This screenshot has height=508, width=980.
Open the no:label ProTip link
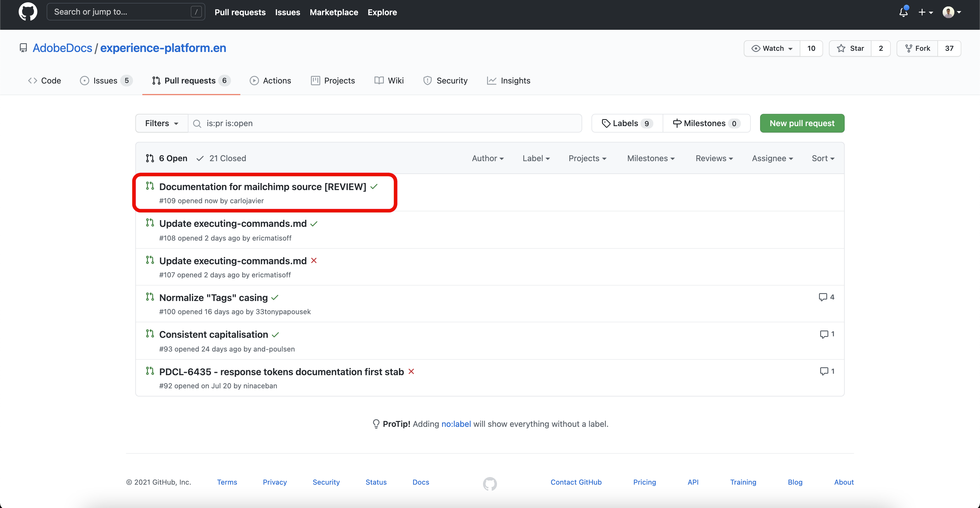point(456,424)
